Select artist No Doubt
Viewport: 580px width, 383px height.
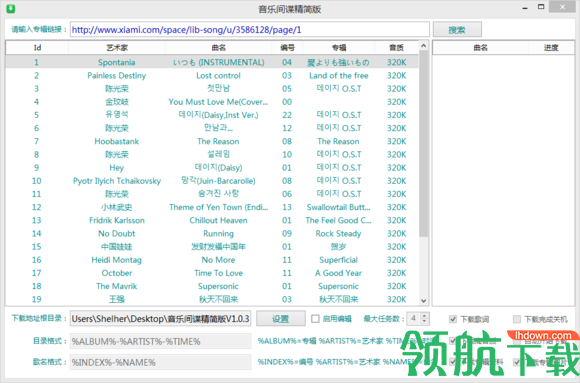pos(117,234)
